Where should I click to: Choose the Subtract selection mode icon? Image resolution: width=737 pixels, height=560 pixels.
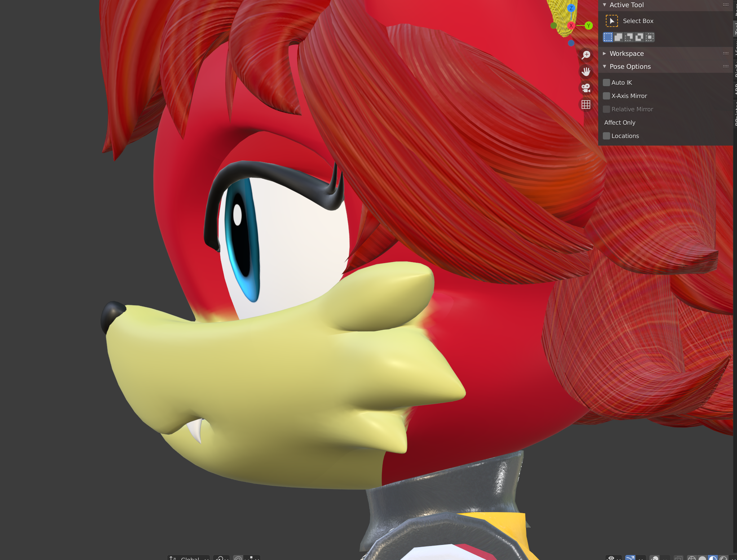pyautogui.click(x=629, y=37)
